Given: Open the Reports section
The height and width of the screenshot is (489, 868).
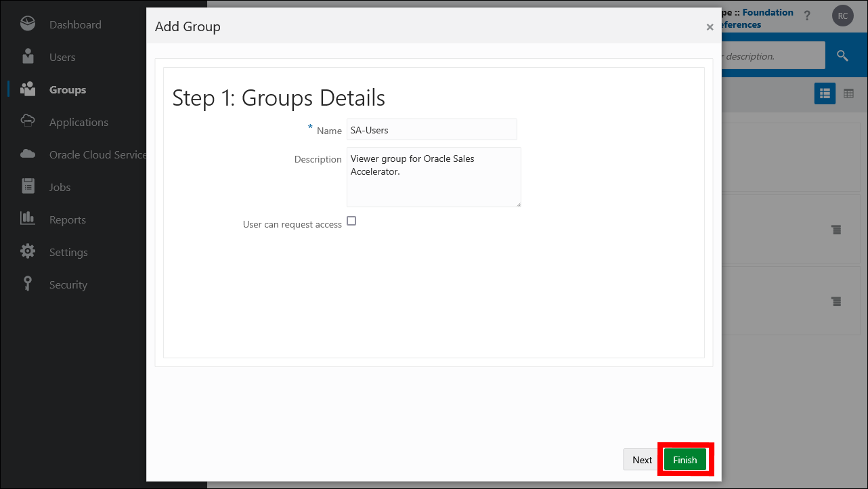Looking at the screenshot, I should tap(68, 219).
